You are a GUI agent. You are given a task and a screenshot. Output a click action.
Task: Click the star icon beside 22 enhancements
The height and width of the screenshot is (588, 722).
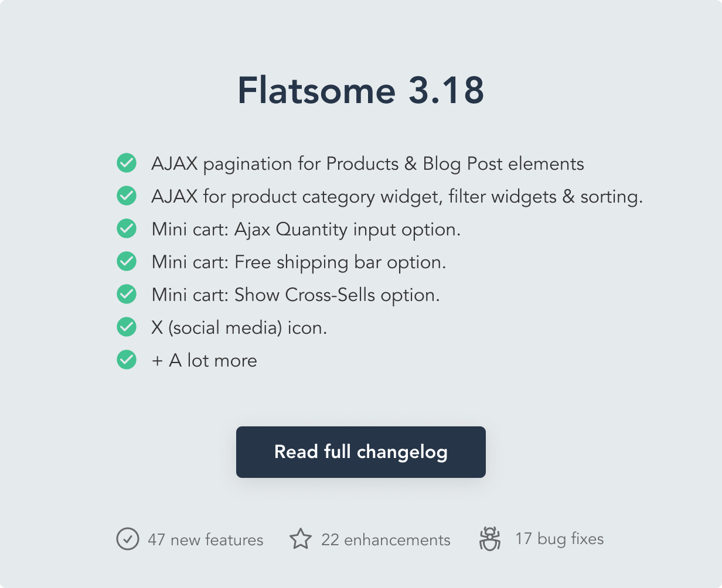click(301, 538)
